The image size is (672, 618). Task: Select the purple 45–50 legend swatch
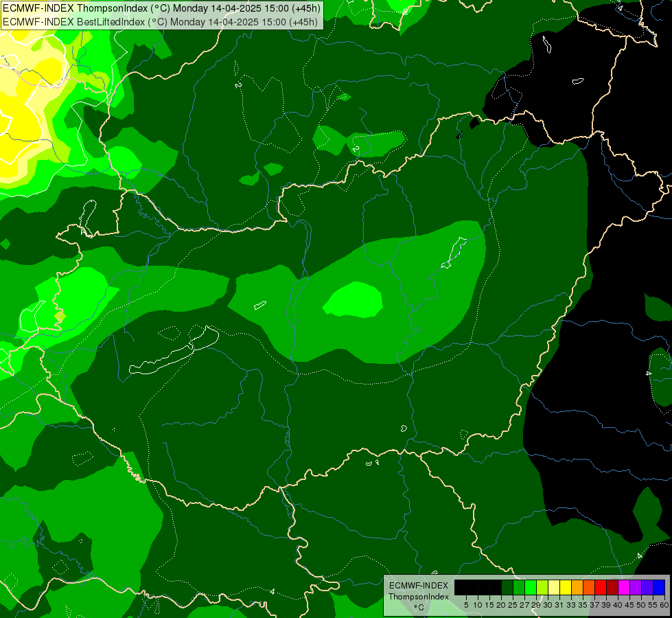point(636,587)
